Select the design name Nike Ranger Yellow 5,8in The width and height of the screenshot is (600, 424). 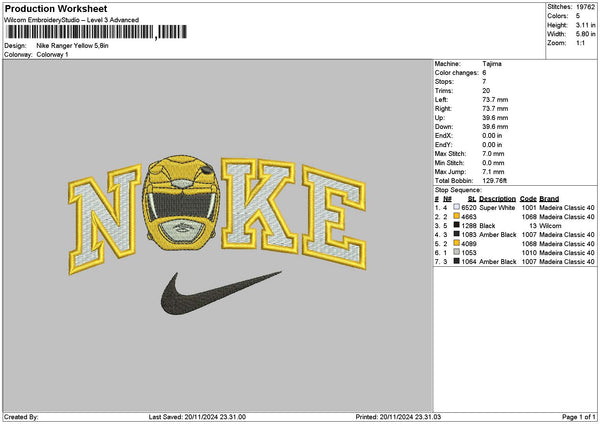click(72, 46)
